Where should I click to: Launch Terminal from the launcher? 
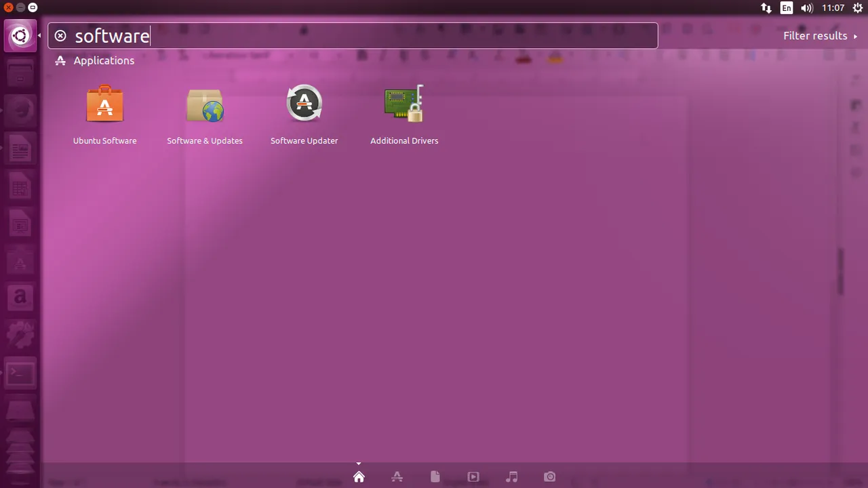(x=20, y=373)
